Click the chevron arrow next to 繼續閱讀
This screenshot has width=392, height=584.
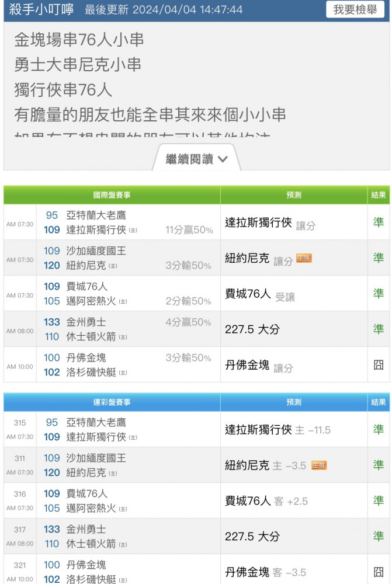pyautogui.click(x=223, y=159)
